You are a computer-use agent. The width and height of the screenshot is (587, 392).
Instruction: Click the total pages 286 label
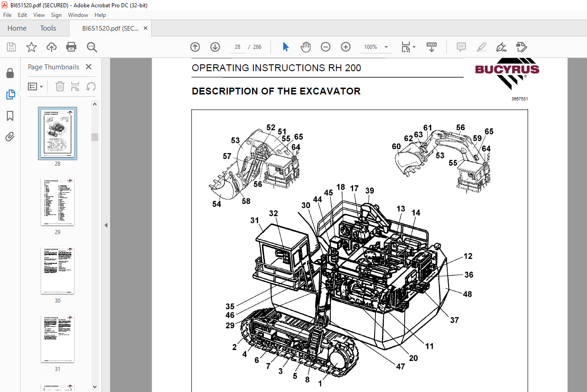coord(257,47)
